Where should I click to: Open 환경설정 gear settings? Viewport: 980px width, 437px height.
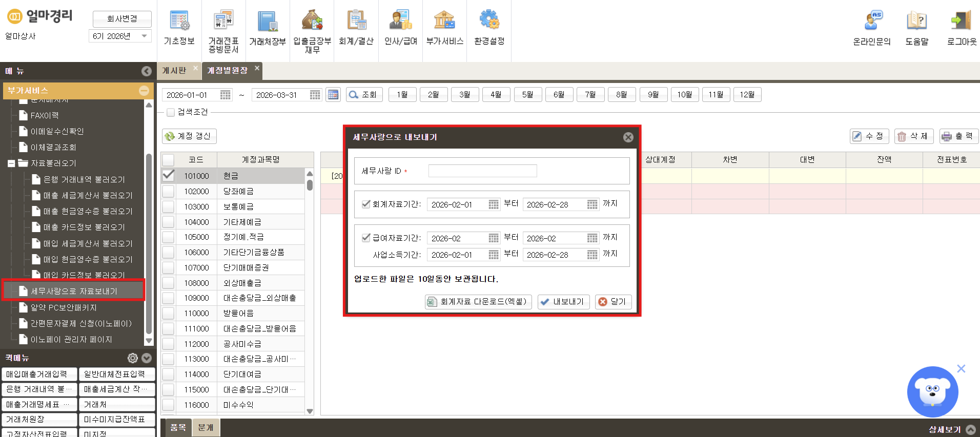[x=489, y=29]
